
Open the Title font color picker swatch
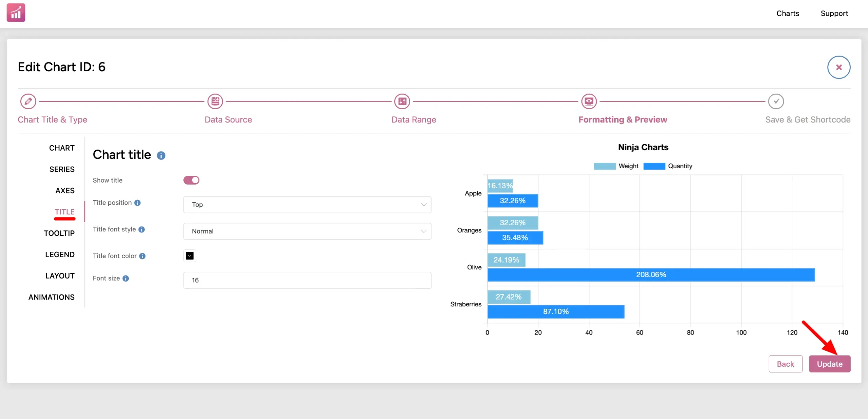click(x=190, y=256)
